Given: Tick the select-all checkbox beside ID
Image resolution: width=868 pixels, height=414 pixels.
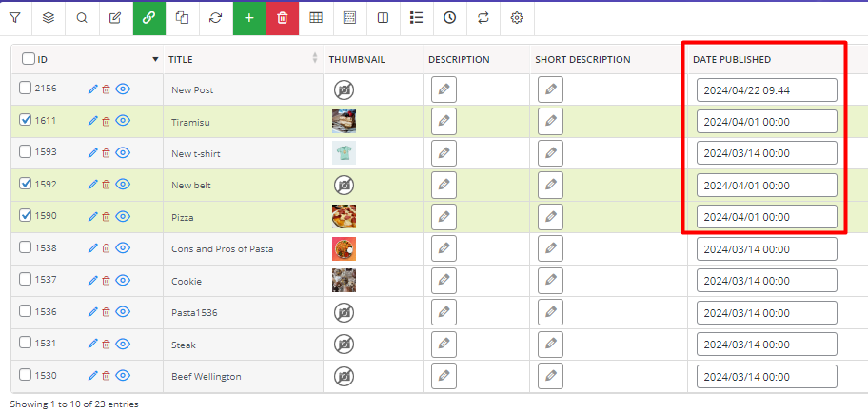Looking at the screenshot, I should [x=29, y=59].
